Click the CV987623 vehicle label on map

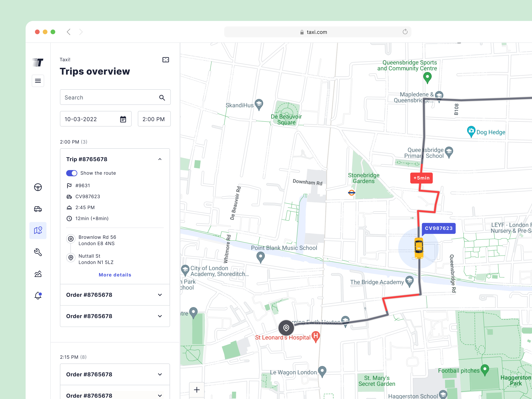439,228
